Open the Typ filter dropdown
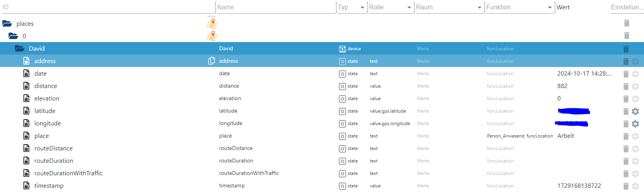The image size is (644, 194). pos(362,7)
